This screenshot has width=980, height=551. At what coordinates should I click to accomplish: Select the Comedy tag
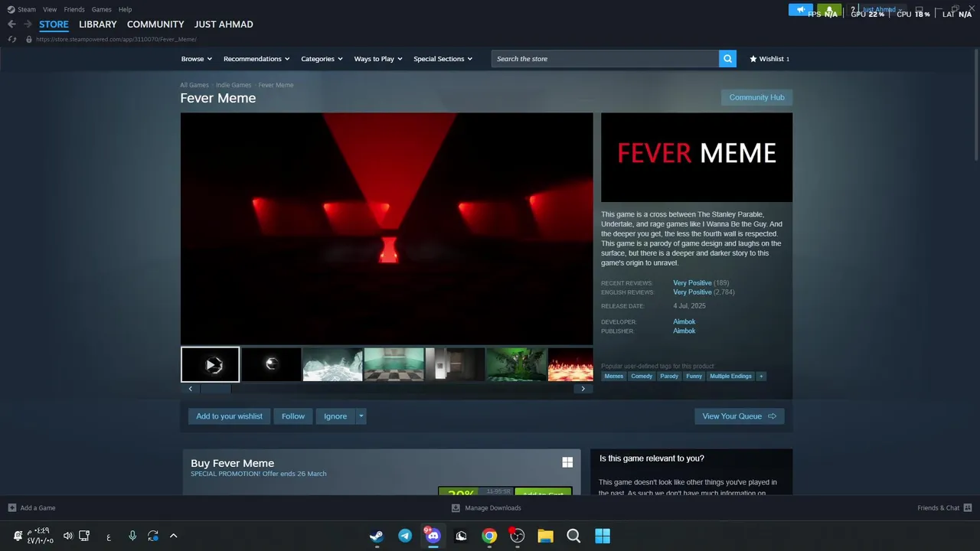642,376
